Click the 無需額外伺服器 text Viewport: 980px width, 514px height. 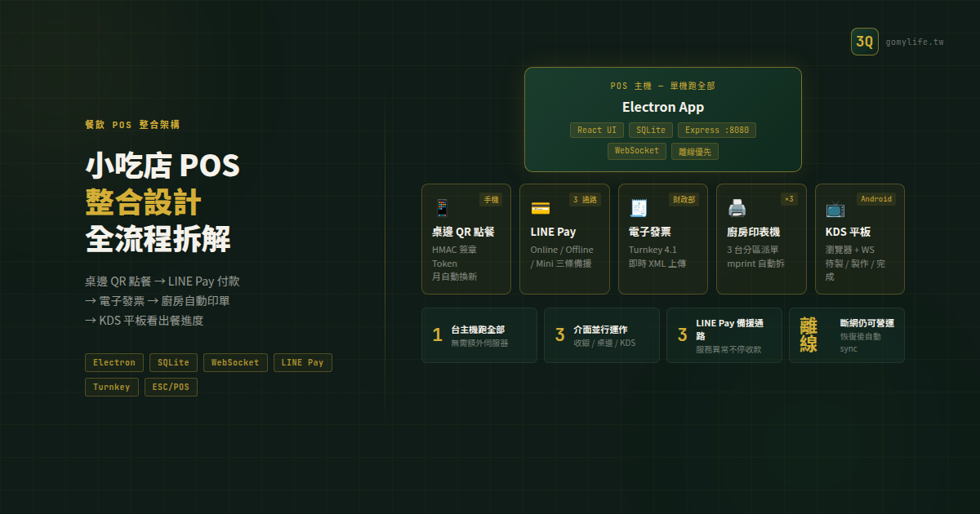[479, 343]
